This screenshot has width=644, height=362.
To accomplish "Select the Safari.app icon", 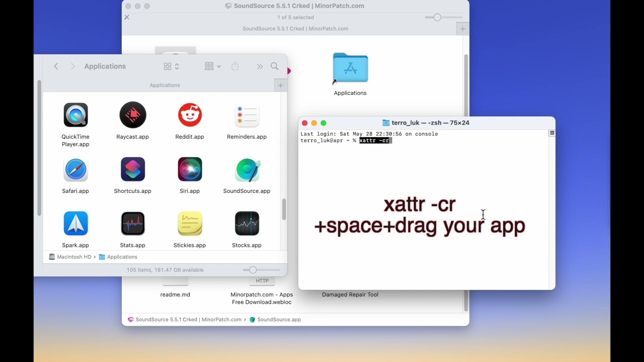I will click(75, 169).
